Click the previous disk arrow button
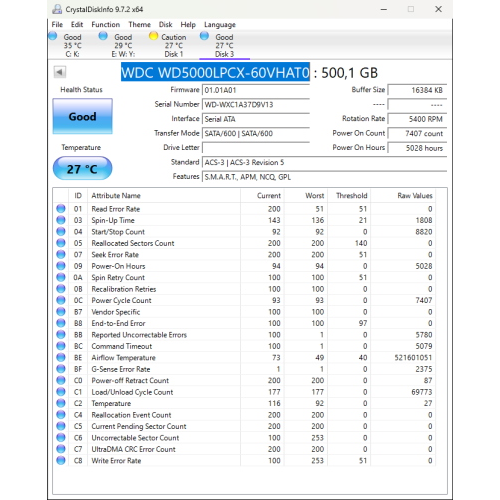This screenshot has height=500, width=500. click(x=60, y=72)
